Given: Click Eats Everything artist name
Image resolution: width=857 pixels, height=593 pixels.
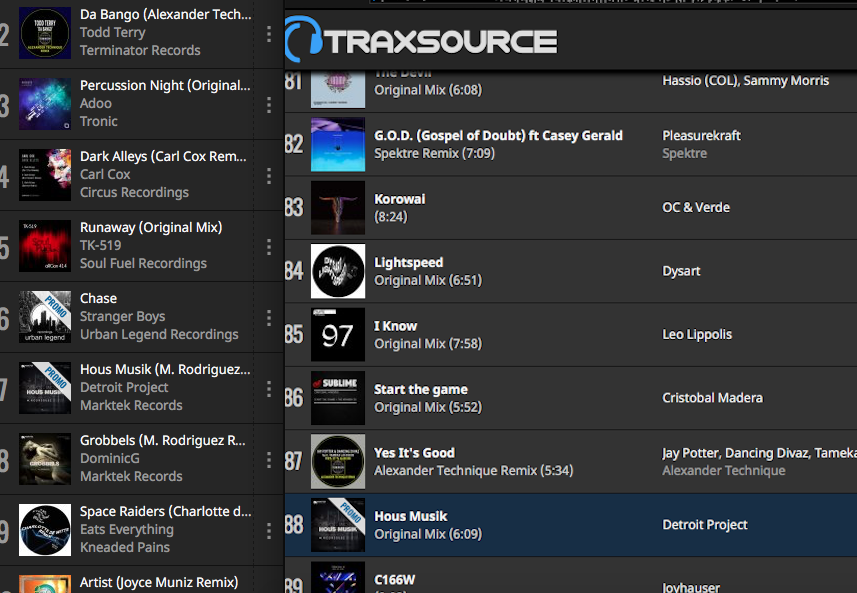Looking at the screenshot, I should [x=127, y=530].
